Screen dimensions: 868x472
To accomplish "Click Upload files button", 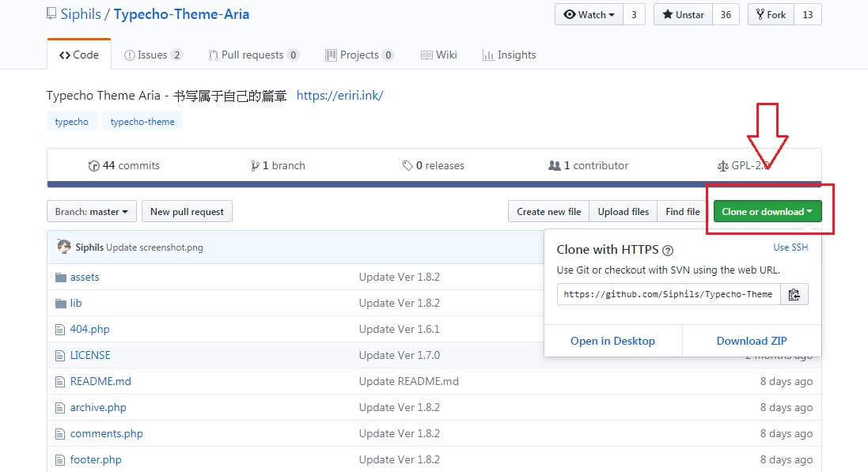I will [624, 211].
